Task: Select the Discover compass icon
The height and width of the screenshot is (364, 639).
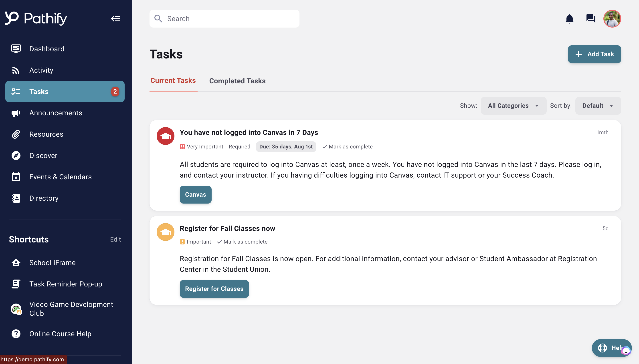Action: [16, 155]
